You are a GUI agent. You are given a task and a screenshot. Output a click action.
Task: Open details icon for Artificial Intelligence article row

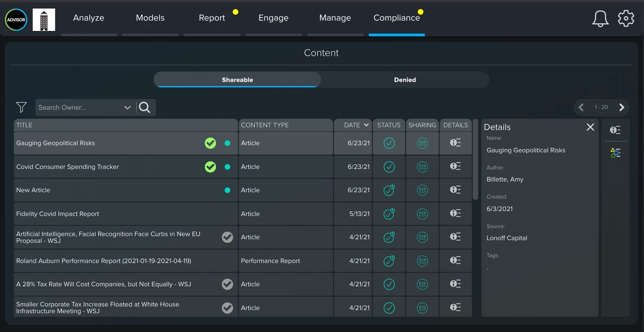pyautogui.click(x=455, y=237)
